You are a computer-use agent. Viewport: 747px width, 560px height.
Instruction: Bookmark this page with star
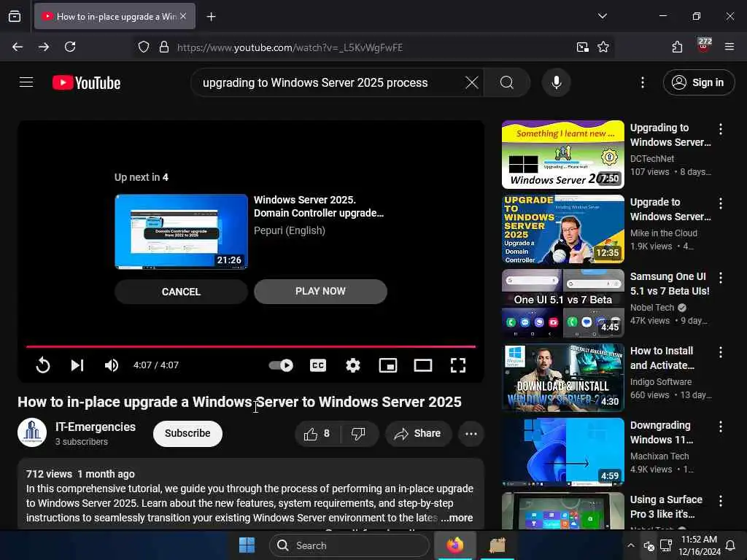[x=603, y=47]
